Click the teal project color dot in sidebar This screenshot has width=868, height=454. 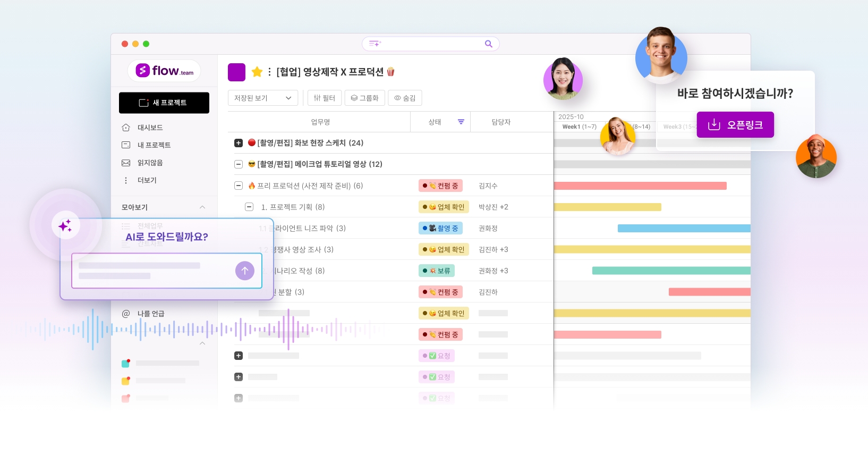126,364
